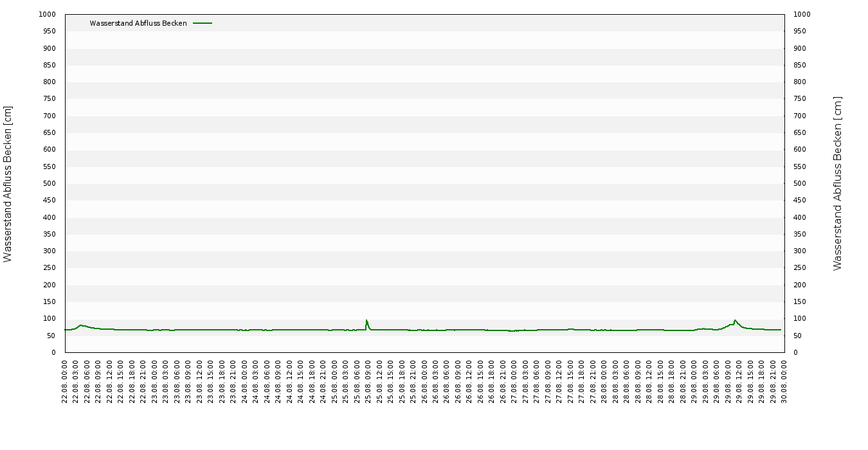Click the 500 label on right axis
Screen dimensions: 868x450
click(x=799, y=183)
